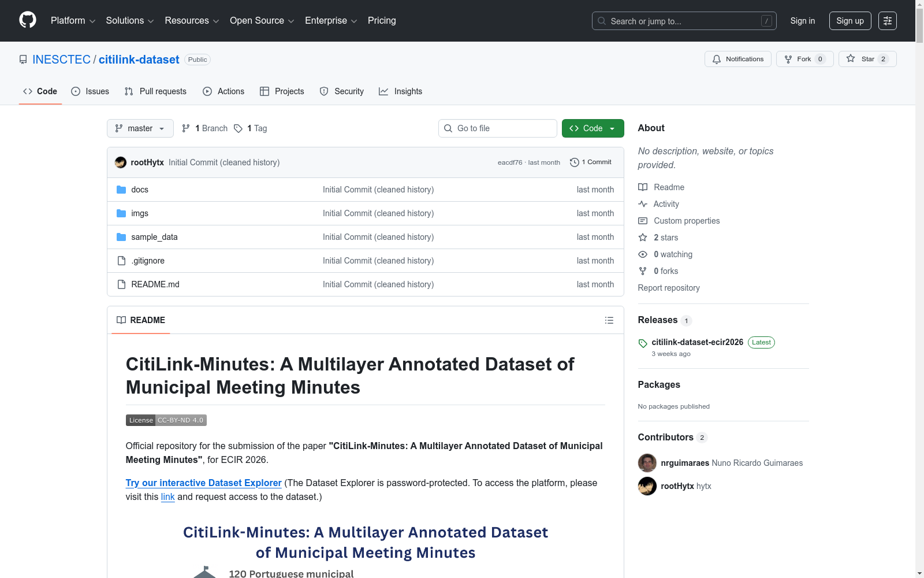Open nrguimaraes contributor avatar

click(647, 463)
